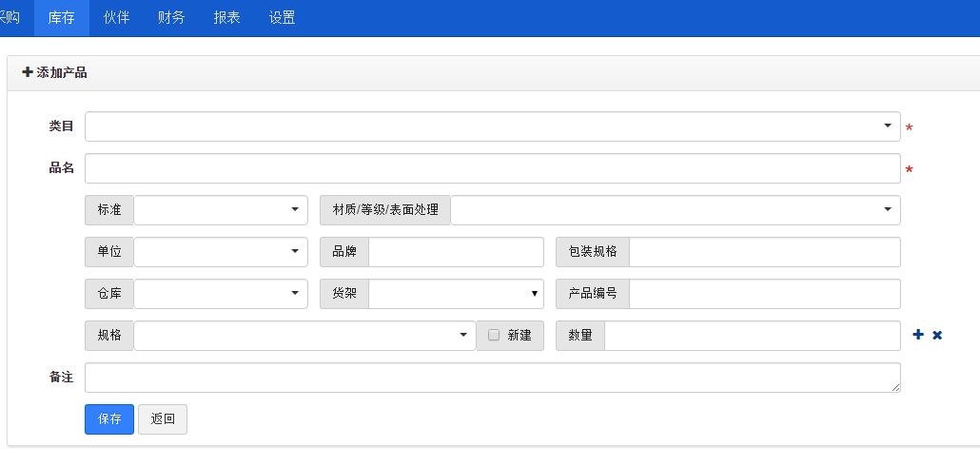Open the 货架 select box

pyautogui.click(x=457, y=294)
